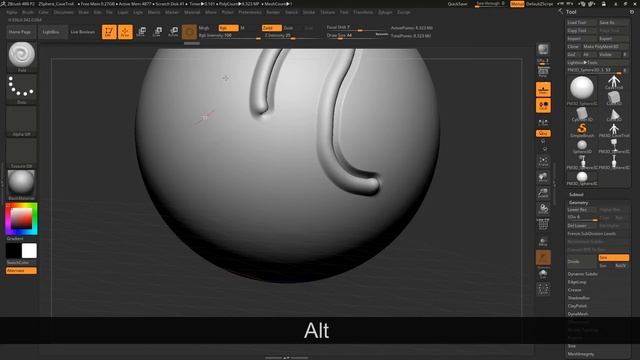
Task: Collapse the Geometry sub-palette
Action: pyautogui.click(x=578, y=202)
